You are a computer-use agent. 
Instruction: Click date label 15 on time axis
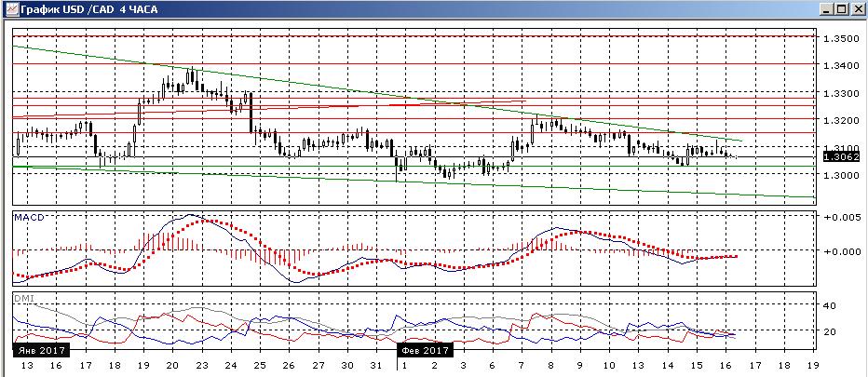[x=697, y=366]
